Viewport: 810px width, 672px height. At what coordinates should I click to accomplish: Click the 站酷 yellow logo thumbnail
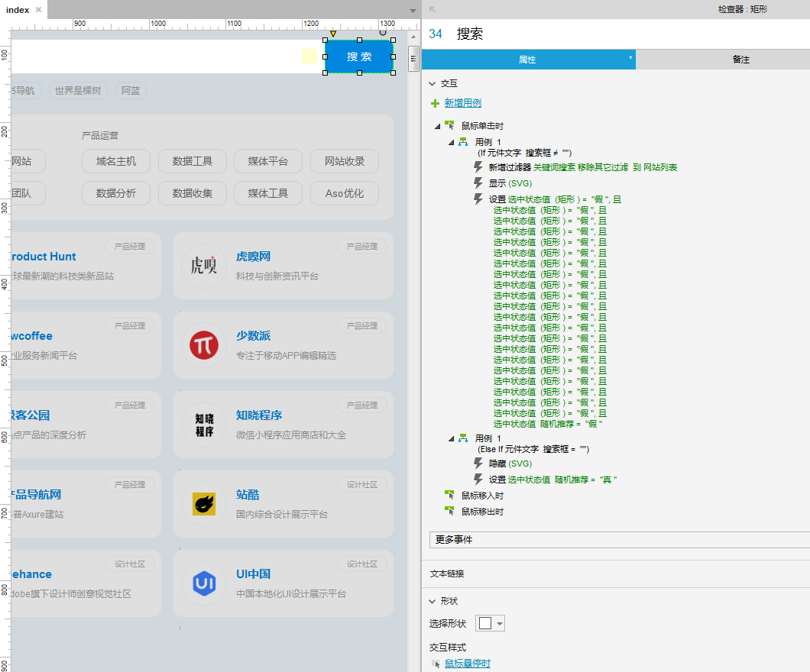pos(204,504)
